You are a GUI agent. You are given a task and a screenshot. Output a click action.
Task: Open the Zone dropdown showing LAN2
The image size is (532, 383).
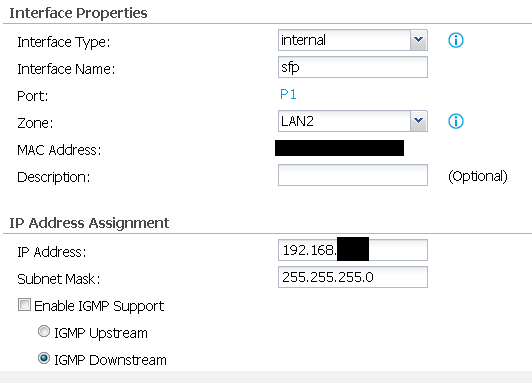(353, 121)
